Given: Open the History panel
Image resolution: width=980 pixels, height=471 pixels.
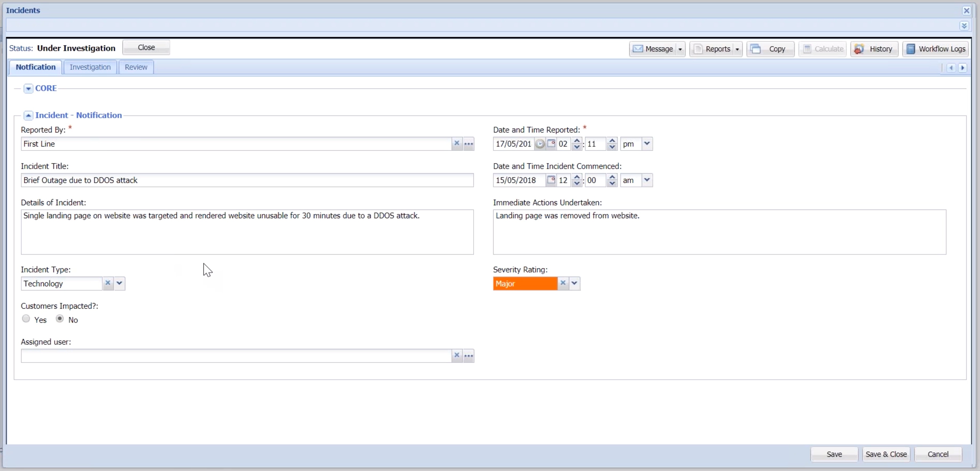Looking at the screenshot, I should tap(875, 49).
